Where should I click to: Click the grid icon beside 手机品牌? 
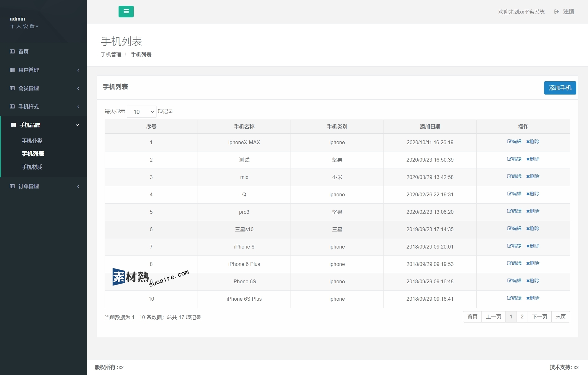click(13, 125)
